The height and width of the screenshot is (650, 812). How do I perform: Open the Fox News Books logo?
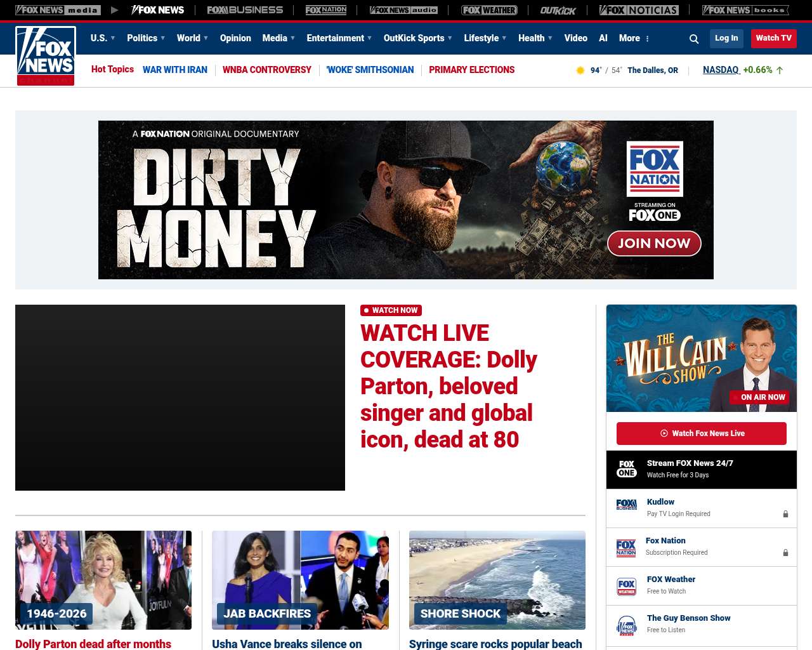tap(745, 10)
